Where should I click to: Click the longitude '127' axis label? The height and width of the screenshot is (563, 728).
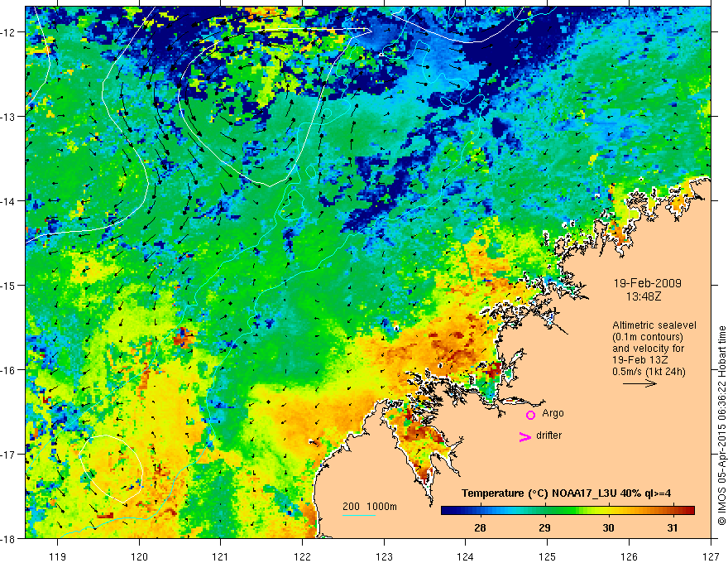(711, 556)
